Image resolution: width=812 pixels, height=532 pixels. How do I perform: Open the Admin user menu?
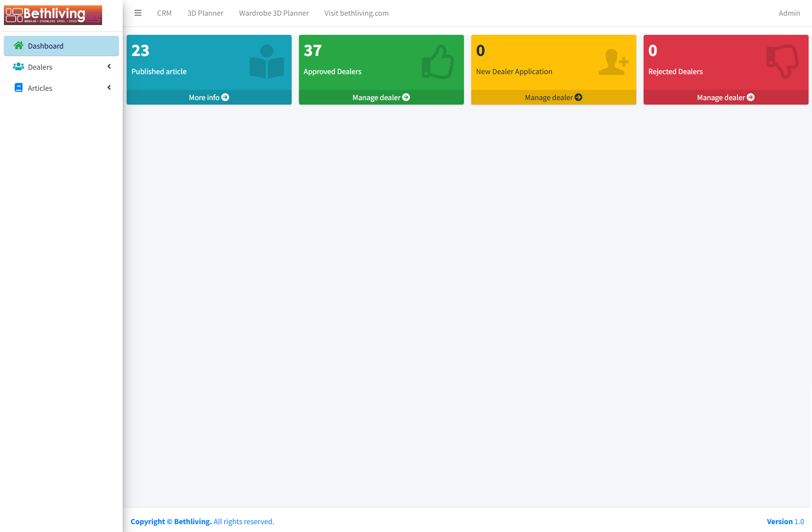789,13
